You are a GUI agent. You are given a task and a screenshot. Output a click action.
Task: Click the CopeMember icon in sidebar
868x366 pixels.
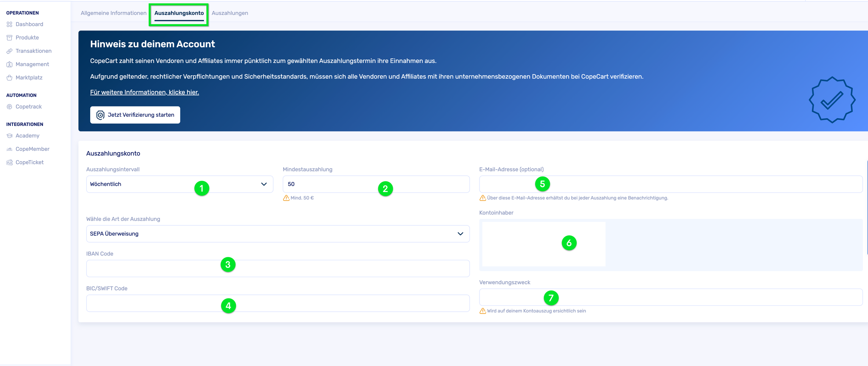coord(10,149)
